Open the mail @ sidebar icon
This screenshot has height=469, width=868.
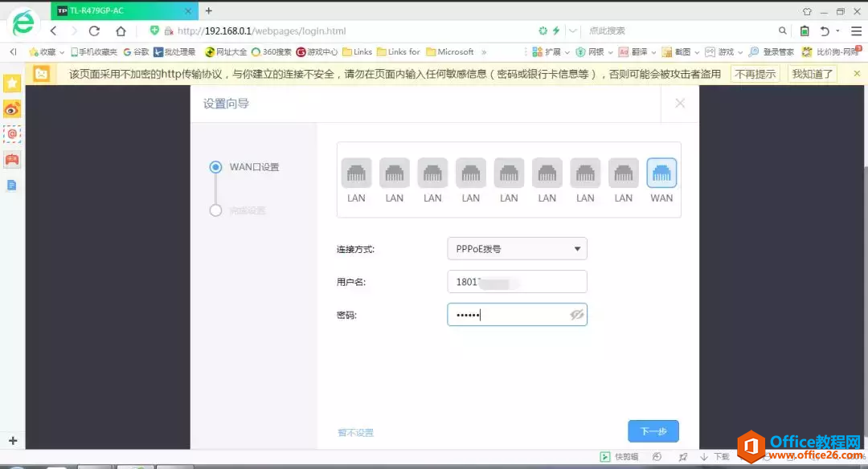pos(12,134)
